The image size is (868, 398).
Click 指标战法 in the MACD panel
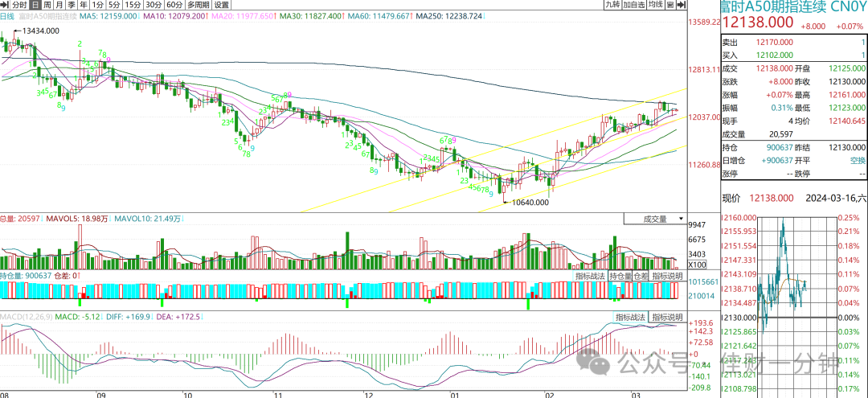(631, 317)
